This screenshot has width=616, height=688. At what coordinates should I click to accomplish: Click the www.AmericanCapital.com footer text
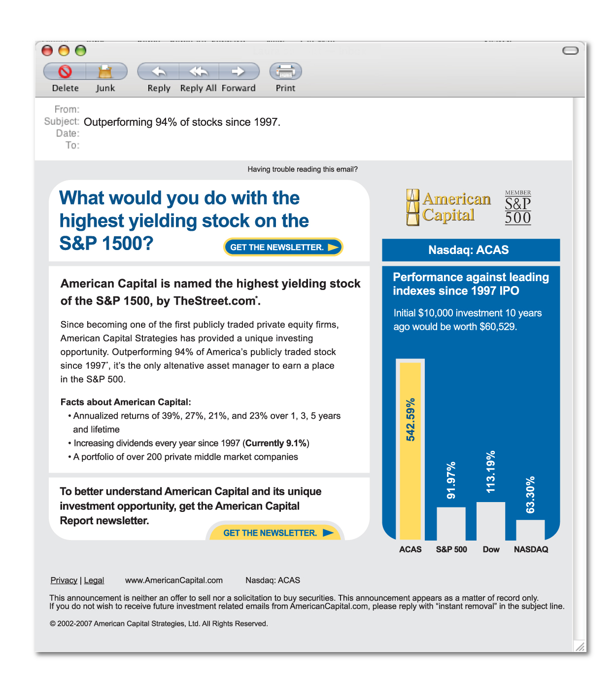point(174,580)
